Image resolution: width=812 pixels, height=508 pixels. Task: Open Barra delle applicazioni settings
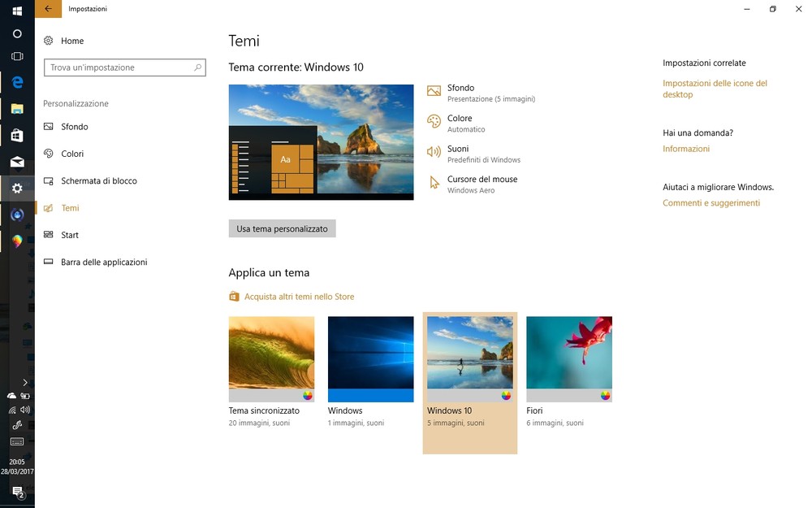104,262
